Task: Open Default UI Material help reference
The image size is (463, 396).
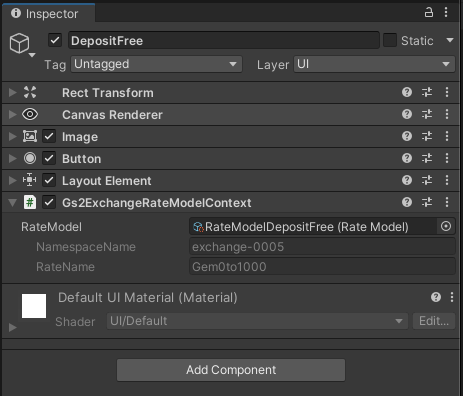Action: [436, 297]
